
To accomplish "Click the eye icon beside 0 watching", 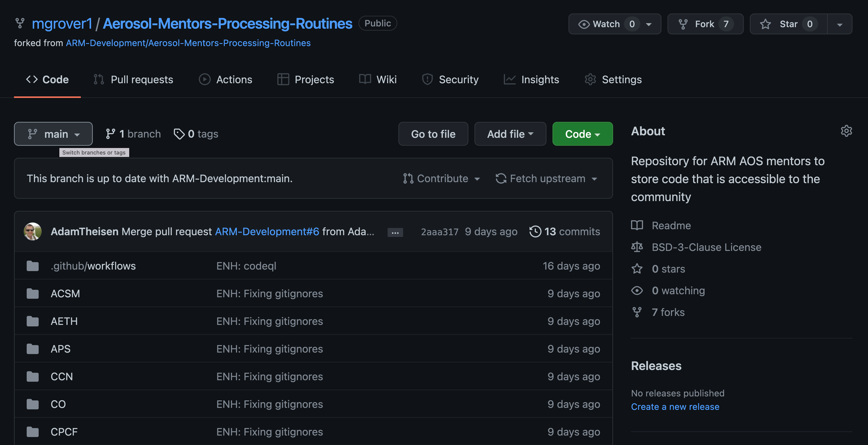I will 637,291.
